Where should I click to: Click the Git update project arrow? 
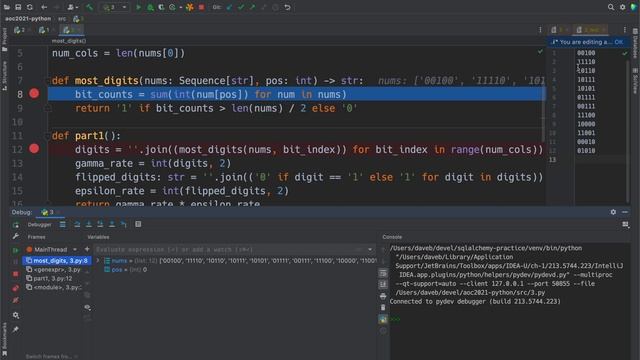tap(229, 7)
